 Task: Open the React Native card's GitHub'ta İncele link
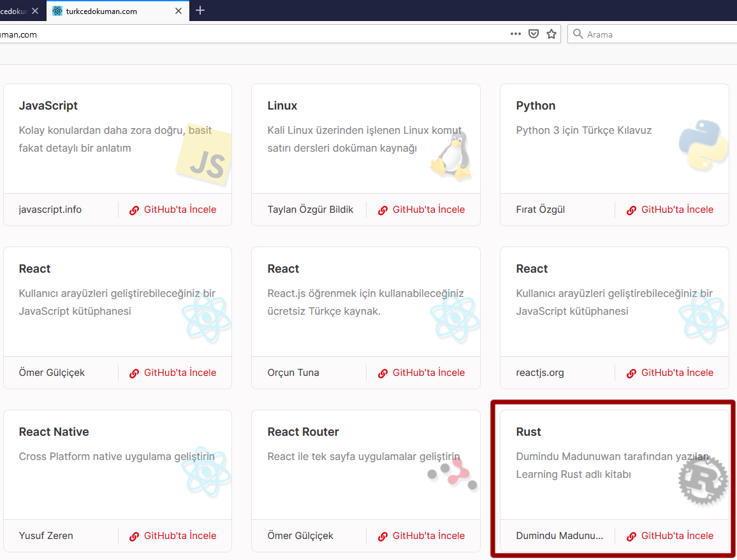[x=173, y=536]
